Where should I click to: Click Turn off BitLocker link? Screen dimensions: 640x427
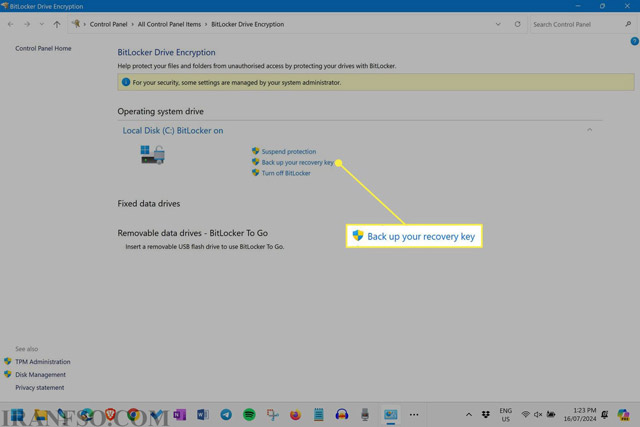(286, 173)
